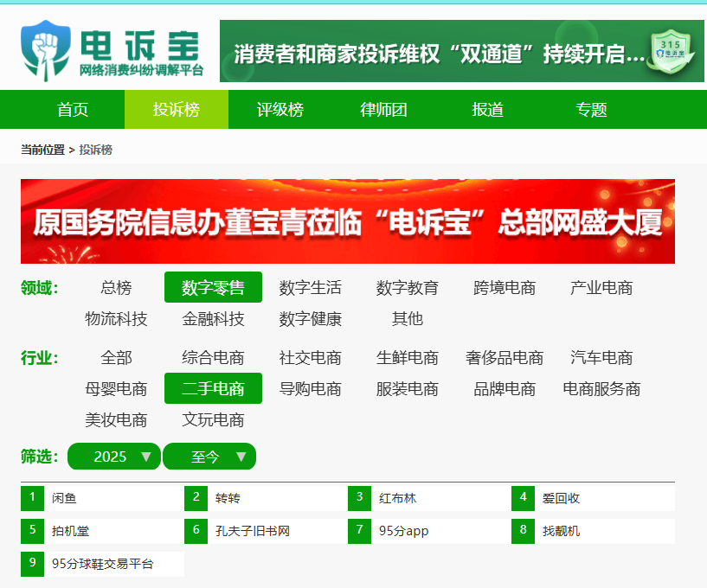The image size is (707, 588).
Task: Choose the 综合电商 industry filter
Action: tap(213, 358)
